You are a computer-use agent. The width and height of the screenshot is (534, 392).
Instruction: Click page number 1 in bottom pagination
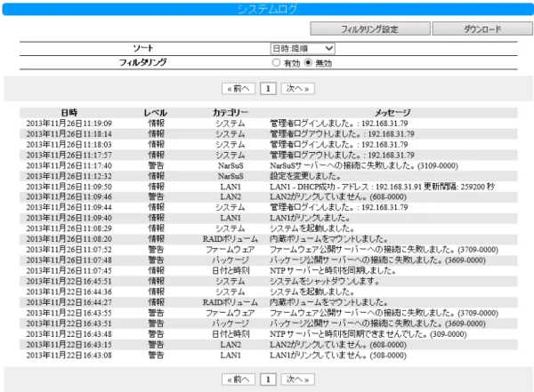point(267,379)
